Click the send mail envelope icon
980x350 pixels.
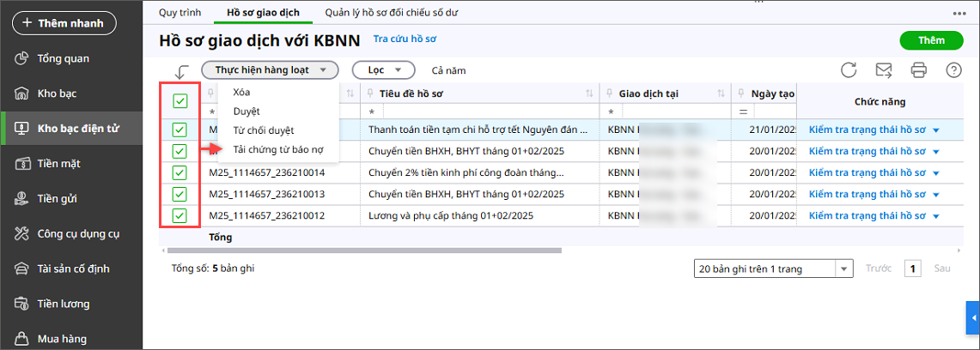[883, 70]
